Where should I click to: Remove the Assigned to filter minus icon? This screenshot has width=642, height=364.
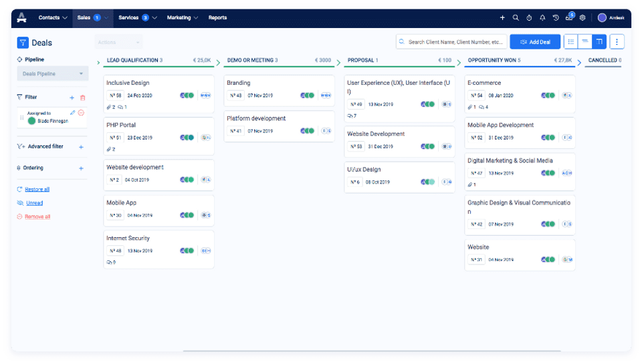click(81, 112)
